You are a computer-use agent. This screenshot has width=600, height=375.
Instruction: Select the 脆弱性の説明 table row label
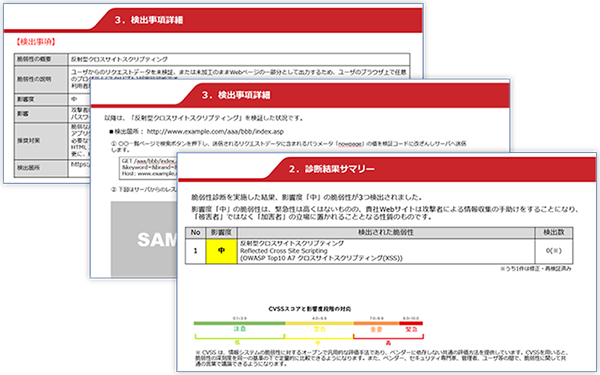click(x=41, y=79)
